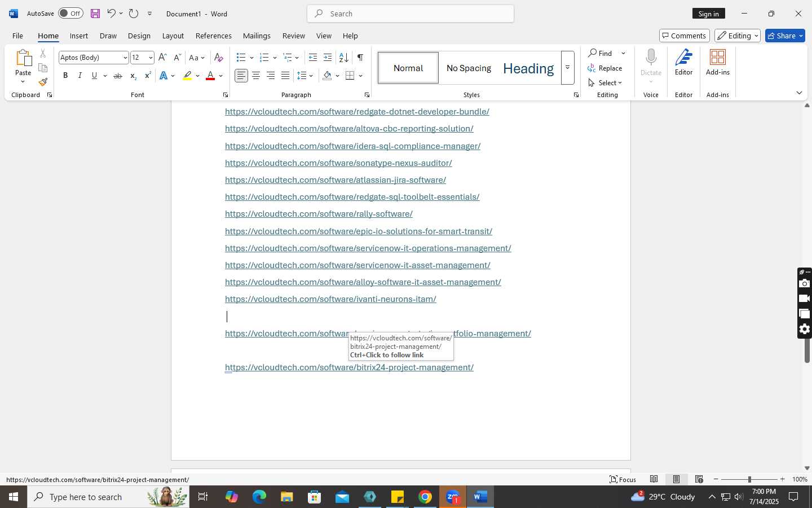Open the Select dropdown

(x=605, y=83)
